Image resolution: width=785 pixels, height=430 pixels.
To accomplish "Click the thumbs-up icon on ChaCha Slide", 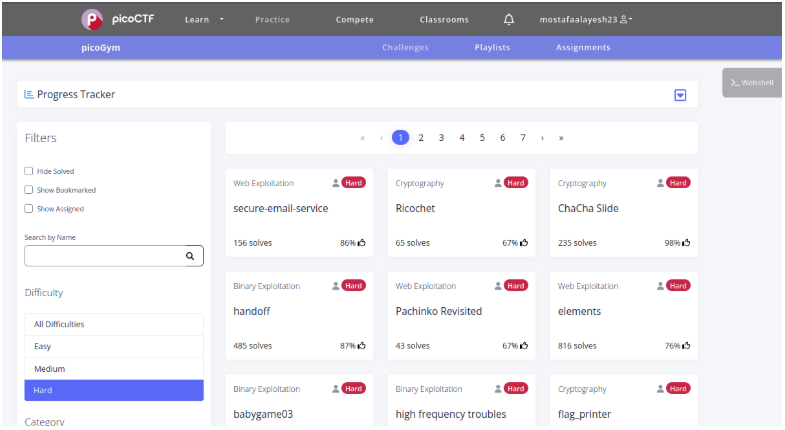I will (686, 243).
